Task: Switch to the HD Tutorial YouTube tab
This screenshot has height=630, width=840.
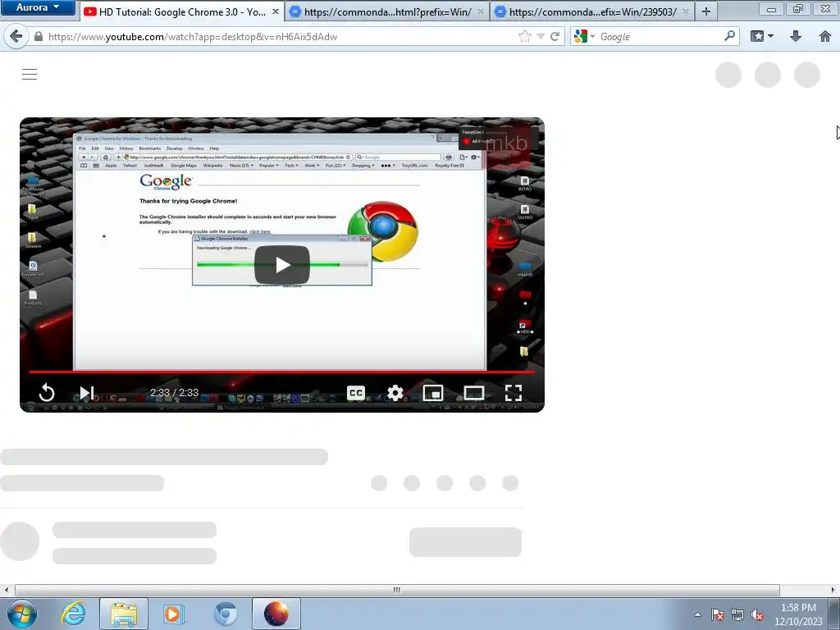Action: [182, 11]
